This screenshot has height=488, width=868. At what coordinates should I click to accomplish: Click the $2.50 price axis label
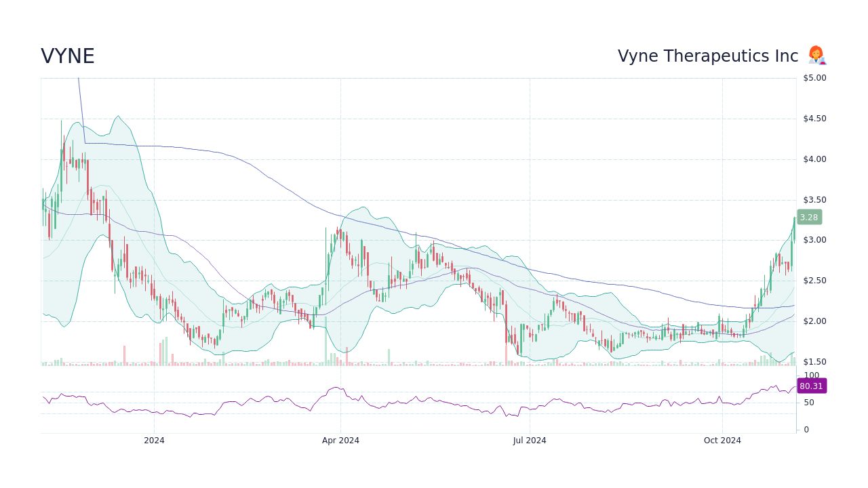point(814,281)
